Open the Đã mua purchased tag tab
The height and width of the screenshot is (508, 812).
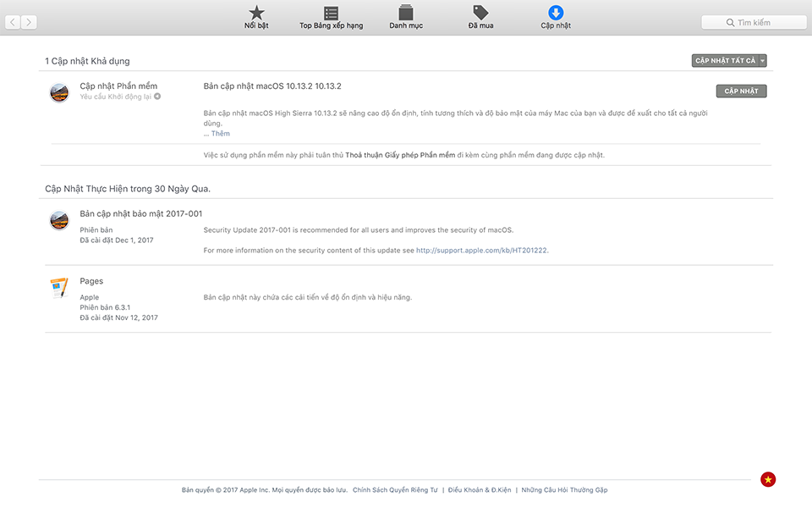pos(480,17)
